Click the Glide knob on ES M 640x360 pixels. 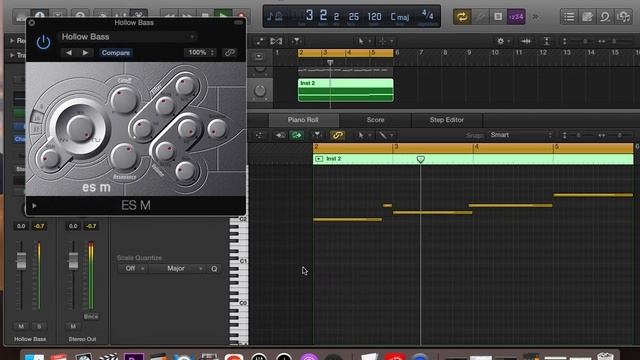coord(50,159)
